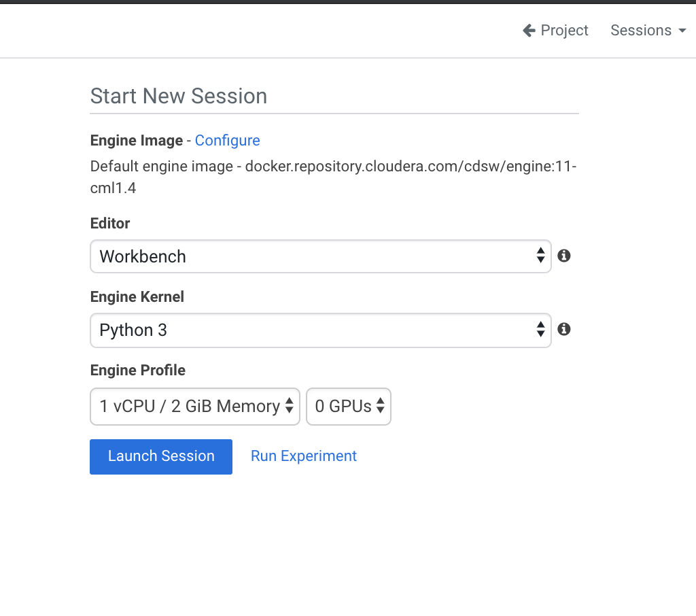
Task: Select the Python 3 kernel field
Action: [272, 330]
